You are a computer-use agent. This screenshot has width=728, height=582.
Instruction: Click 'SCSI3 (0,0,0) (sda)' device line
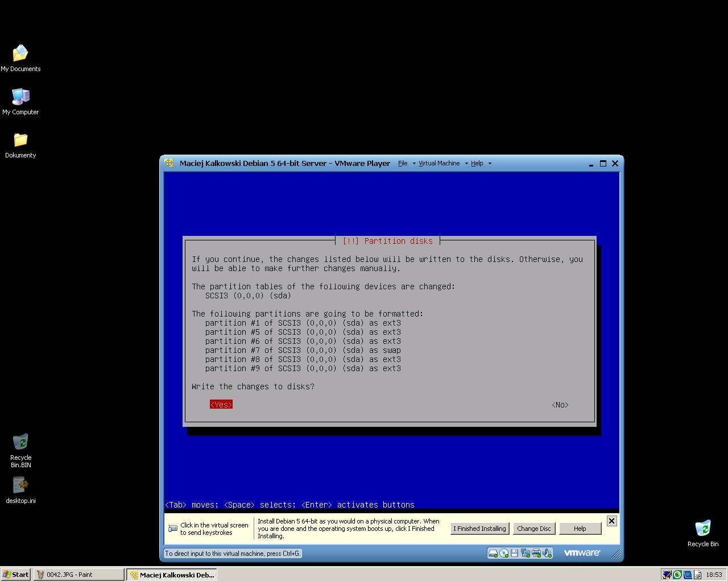tap(248, 296)
